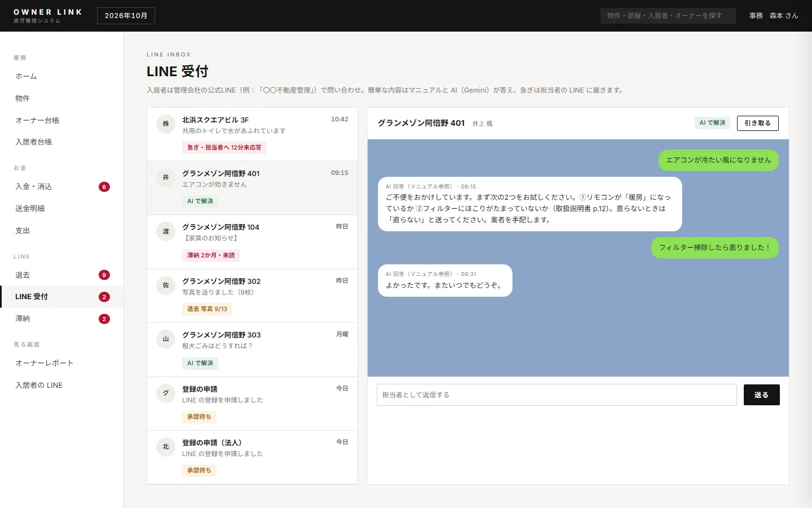Click the AI で解決 badge in chat header

(x=713, y=122)
